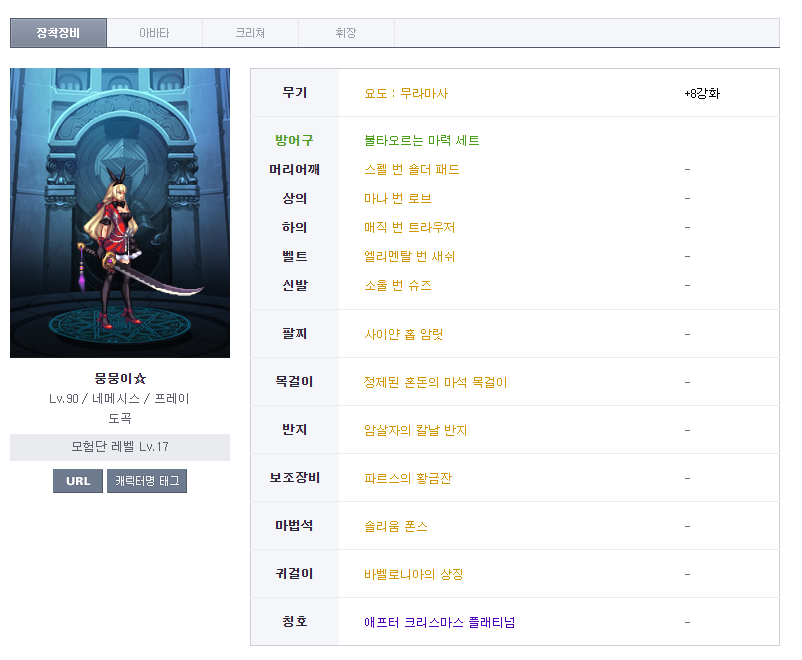
Task: Open shoes item 소울 번 슈즈
Action: pos(397,285)
